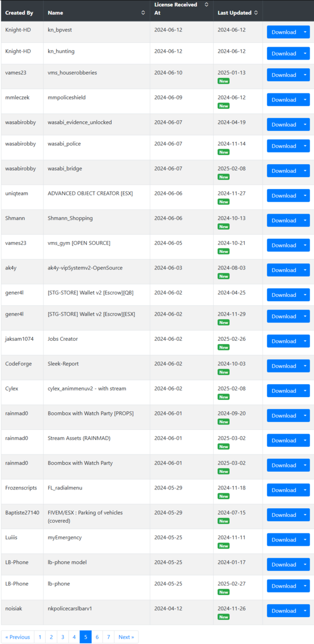Open dropdown caret for Sleek-Report download
Screen dimensions: 314x644
pyautogui.click(x=305, y=366)
